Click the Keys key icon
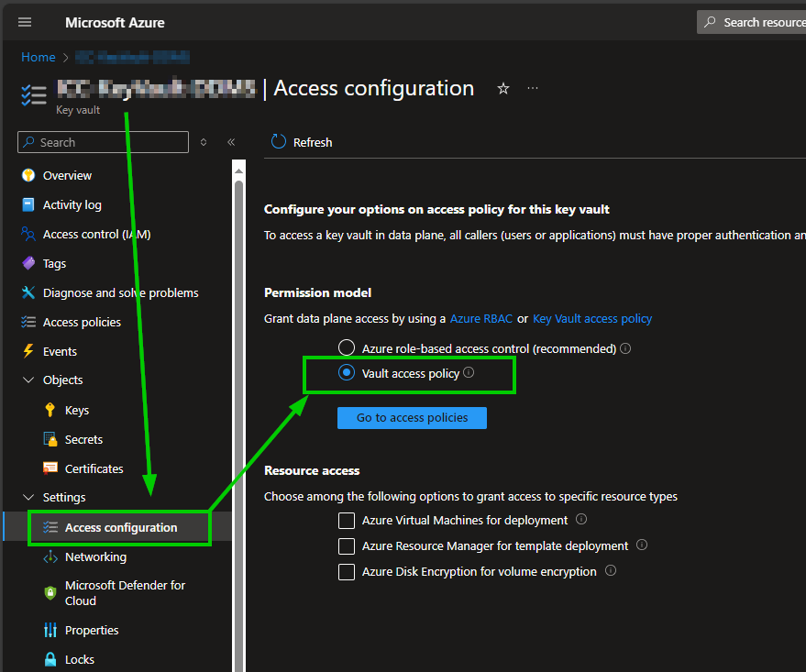This screenshot has width=806, height=672. 50,410
